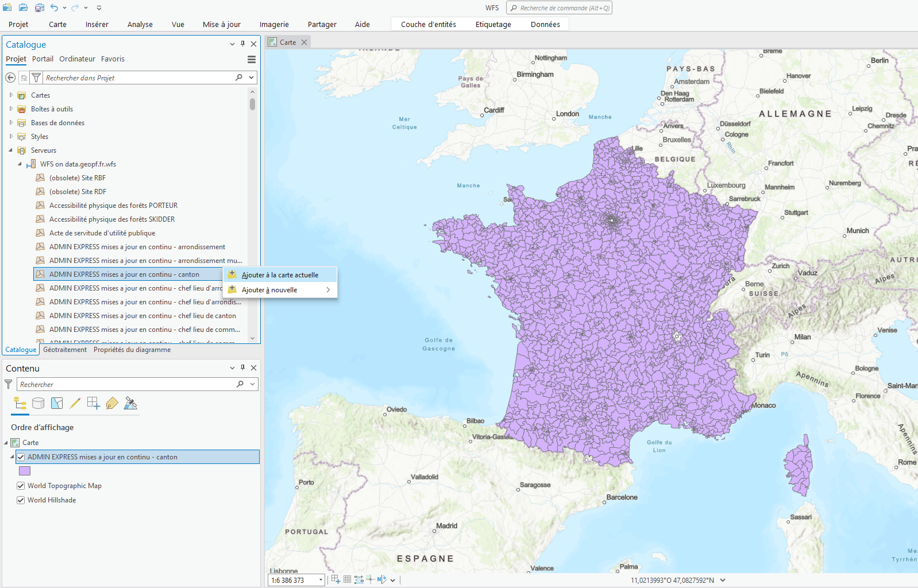The image size is (918, 588).
Task: Click the Rechercher dans Projet search field
Action: [x=138, y=78]
